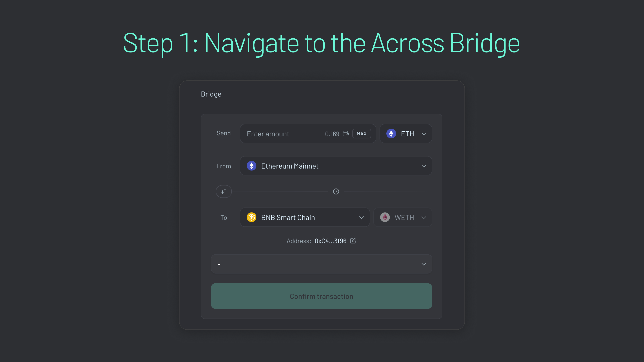Click the Ethereum logo in the From field

click(252, 166)
